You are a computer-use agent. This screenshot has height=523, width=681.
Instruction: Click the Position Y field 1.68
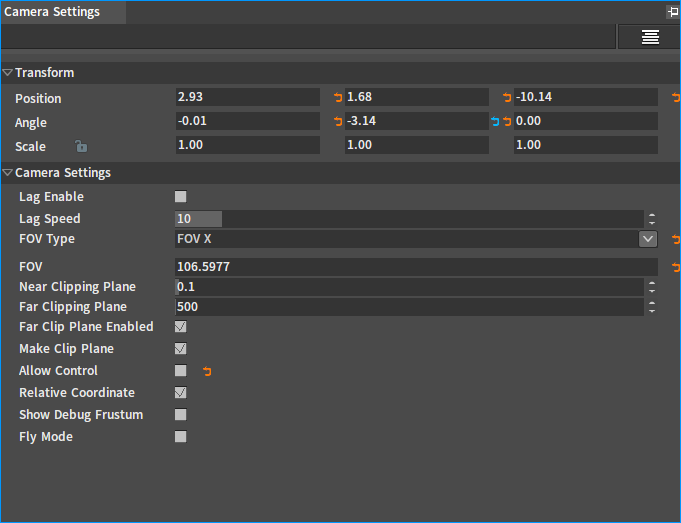pos(417,97)
